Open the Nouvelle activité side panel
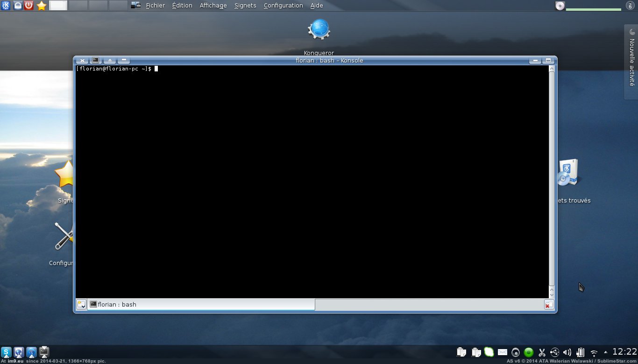The height and width of the screenshot is (364, 638). [631, 62]
